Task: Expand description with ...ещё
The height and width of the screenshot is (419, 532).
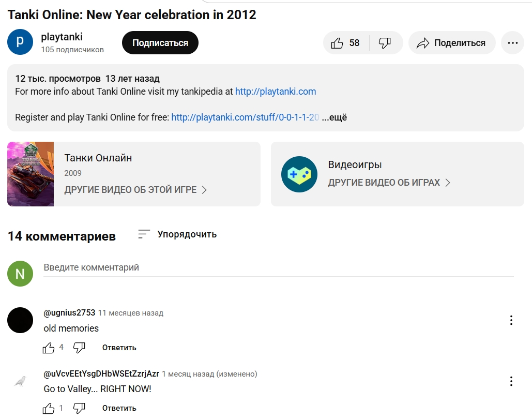Action: (335, 117)
